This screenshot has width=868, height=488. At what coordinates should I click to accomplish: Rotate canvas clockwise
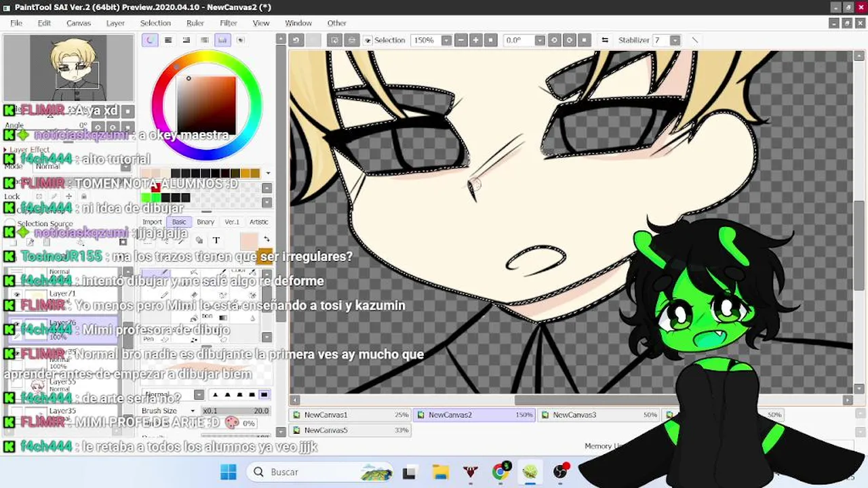click(x=570, y=40)
